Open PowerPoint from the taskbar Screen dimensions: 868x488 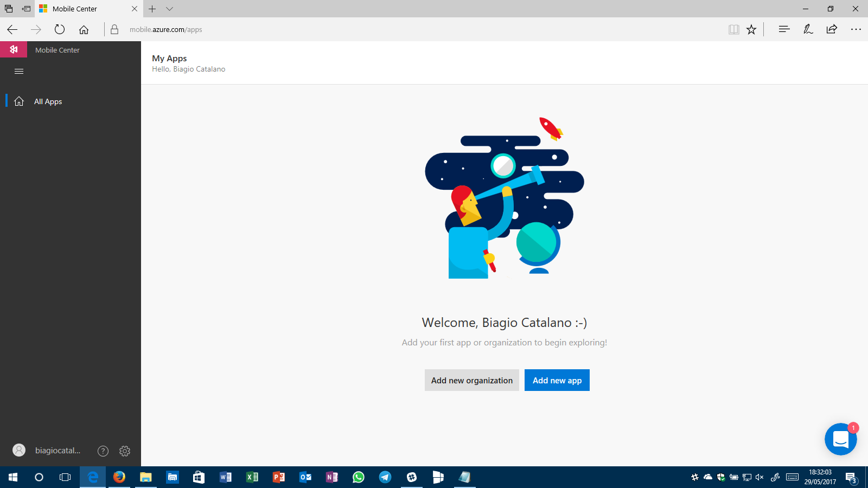click(279, 477)
